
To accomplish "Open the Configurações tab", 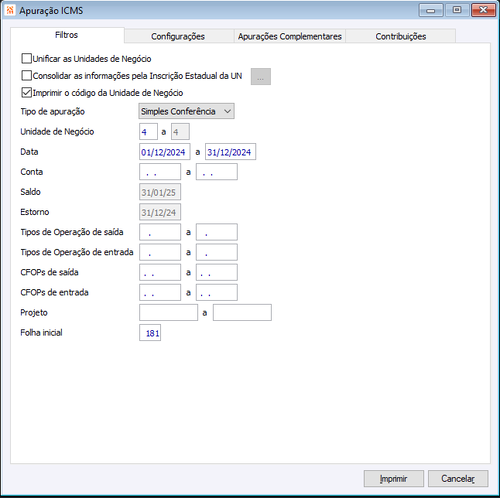I will 178,36.
